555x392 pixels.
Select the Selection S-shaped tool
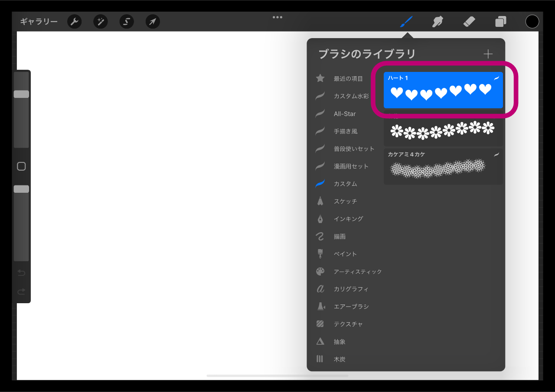[x=127, y=22]
